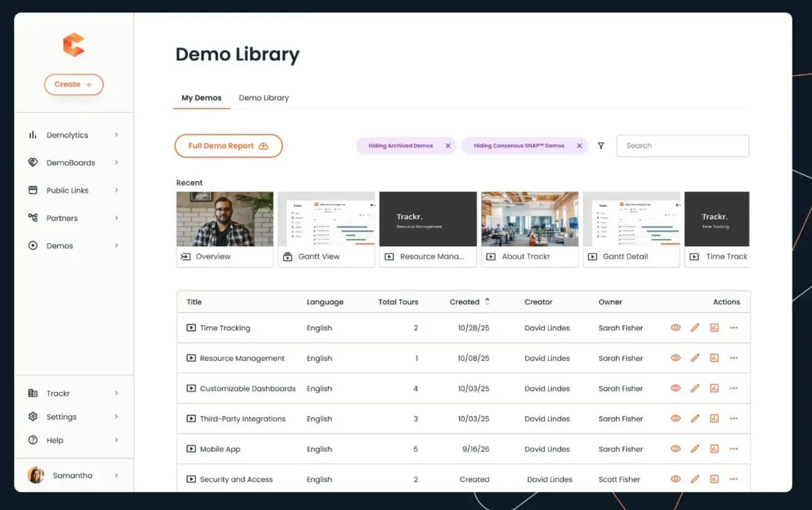Expand the Demolytics chevron

[x=116, y=135]
